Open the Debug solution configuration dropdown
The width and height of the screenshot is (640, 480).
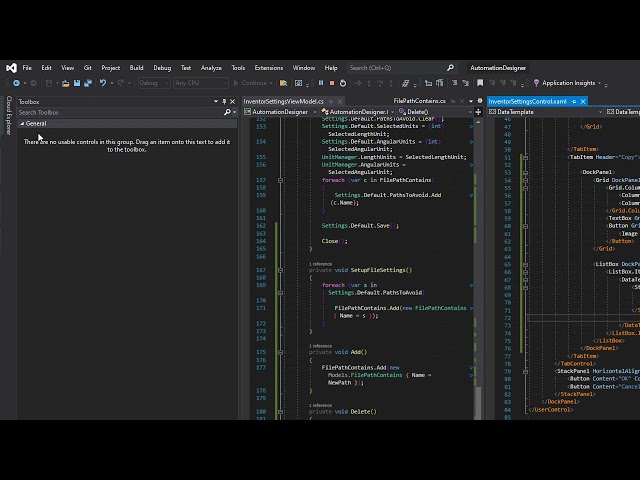point(154,83)
